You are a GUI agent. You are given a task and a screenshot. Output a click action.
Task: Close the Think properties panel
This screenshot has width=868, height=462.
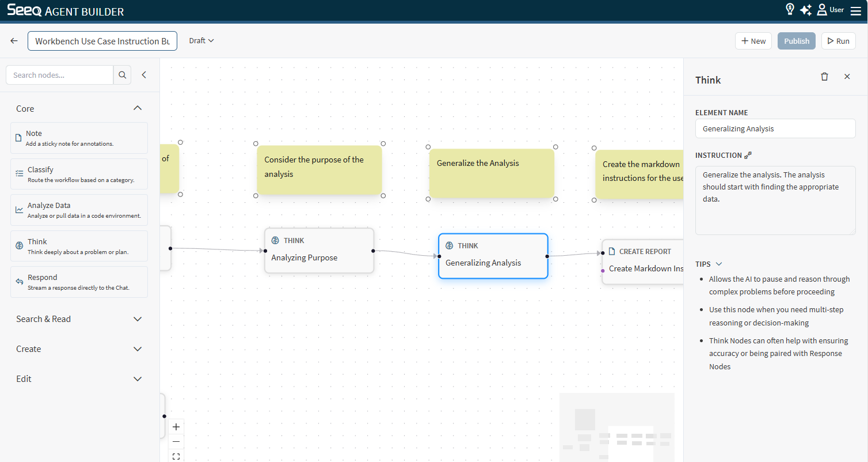coord(847,77)
